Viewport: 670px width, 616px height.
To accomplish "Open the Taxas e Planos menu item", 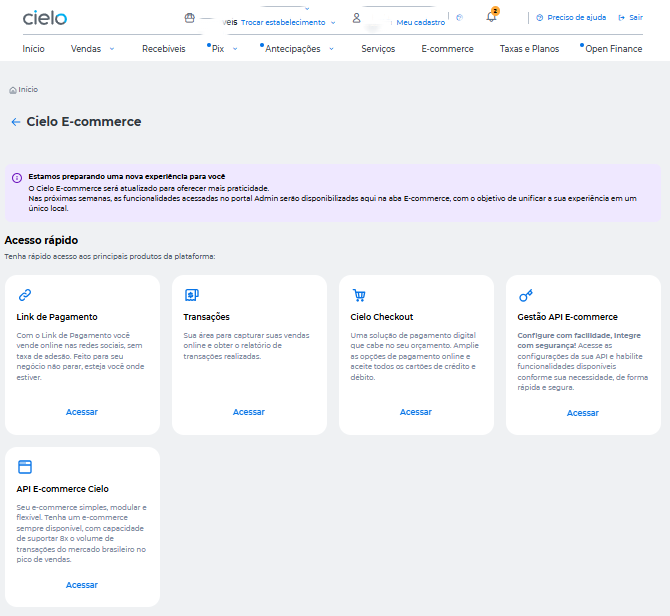I will coord(529,49).
